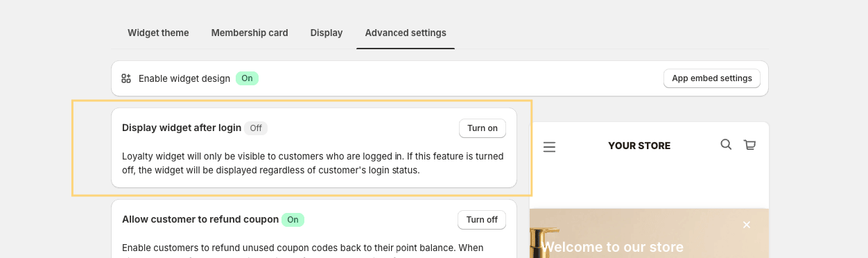The image size is (868, 258).
Task: Turn on Display widget after login
Action: coord(483,128)
